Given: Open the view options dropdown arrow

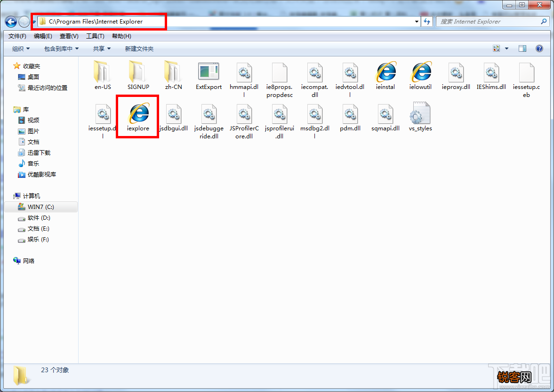Looking at the screenshot, I should point(506,48).
